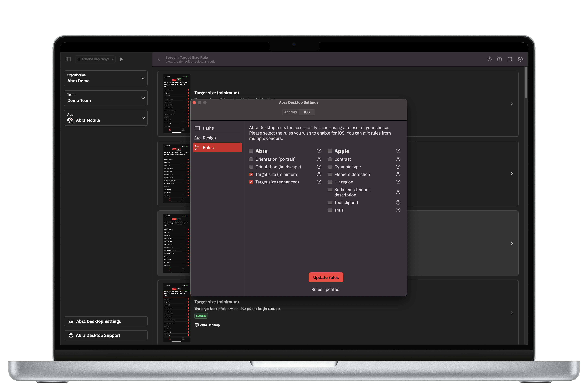Go back using the header chevron
The width and height of the screenshot is (588, 387).
(159, 59)
